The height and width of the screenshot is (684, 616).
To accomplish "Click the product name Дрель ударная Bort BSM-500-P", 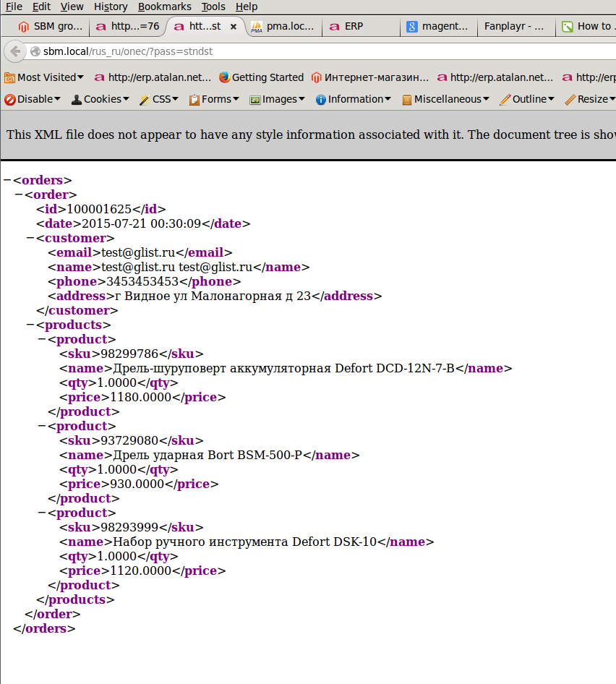I will pos(208,455).
